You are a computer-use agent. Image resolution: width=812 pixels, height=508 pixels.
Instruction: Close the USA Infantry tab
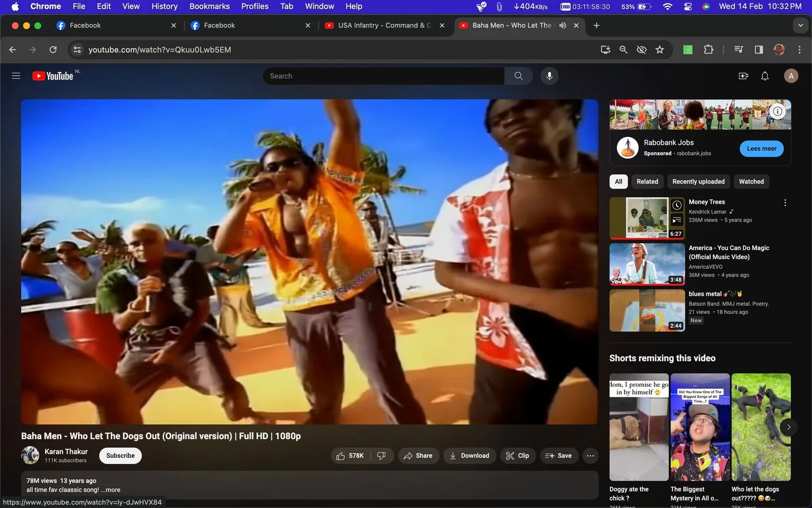pyautogui.click(x=442, y=25)
